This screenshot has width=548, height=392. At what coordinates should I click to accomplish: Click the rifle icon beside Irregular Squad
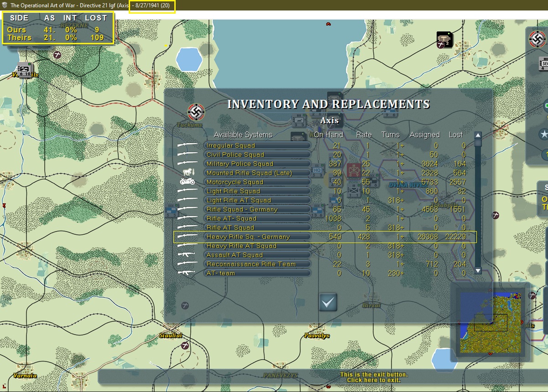click(x=187, y=145)
